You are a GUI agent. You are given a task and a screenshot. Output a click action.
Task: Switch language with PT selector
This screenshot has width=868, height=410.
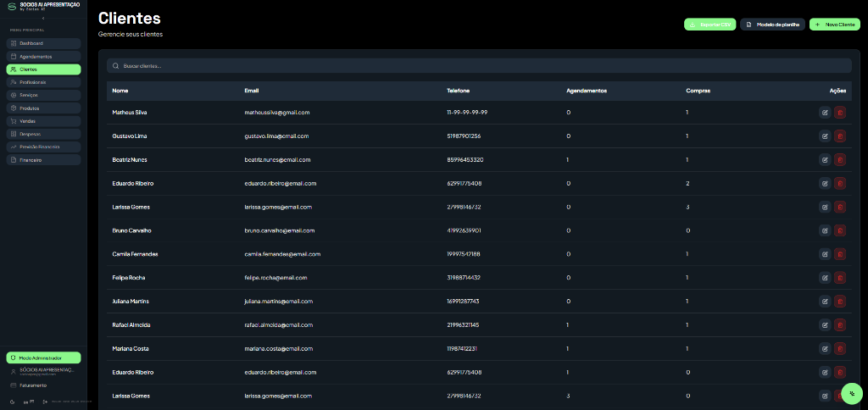(x=29, y=402)
